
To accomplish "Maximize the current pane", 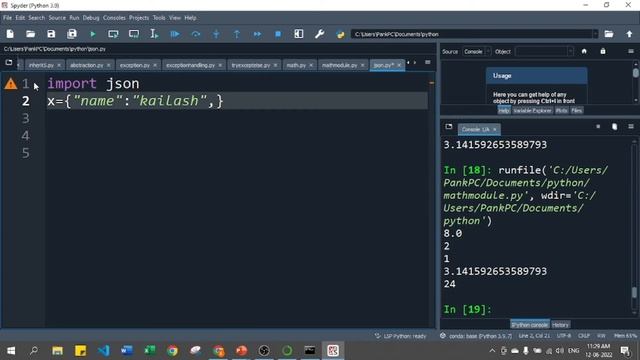I will pyautogui.click(x=299, y=34).
